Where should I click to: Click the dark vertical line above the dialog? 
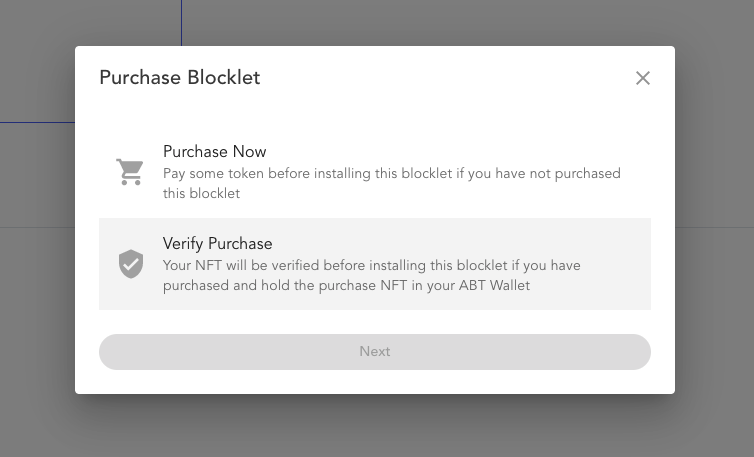click(x=181, y=22)
